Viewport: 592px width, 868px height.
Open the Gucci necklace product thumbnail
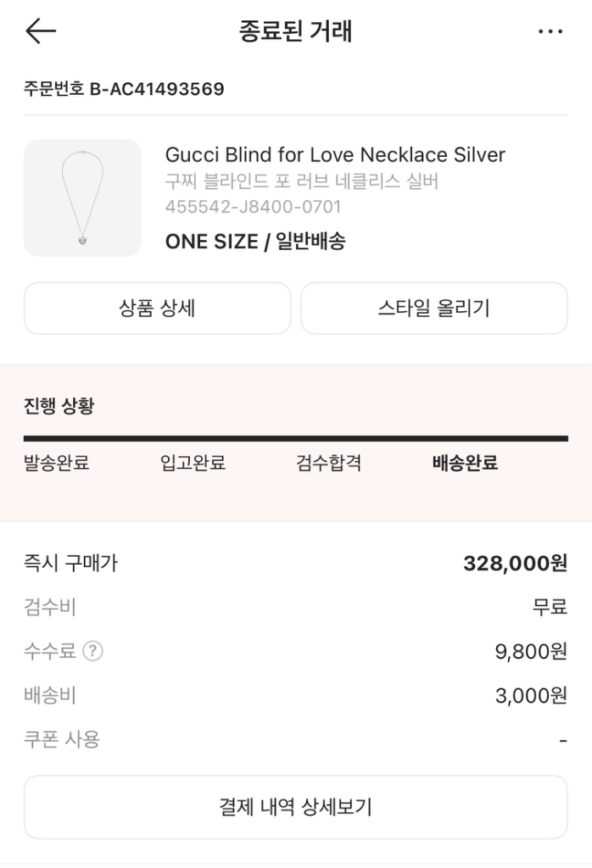coord(82,198)
